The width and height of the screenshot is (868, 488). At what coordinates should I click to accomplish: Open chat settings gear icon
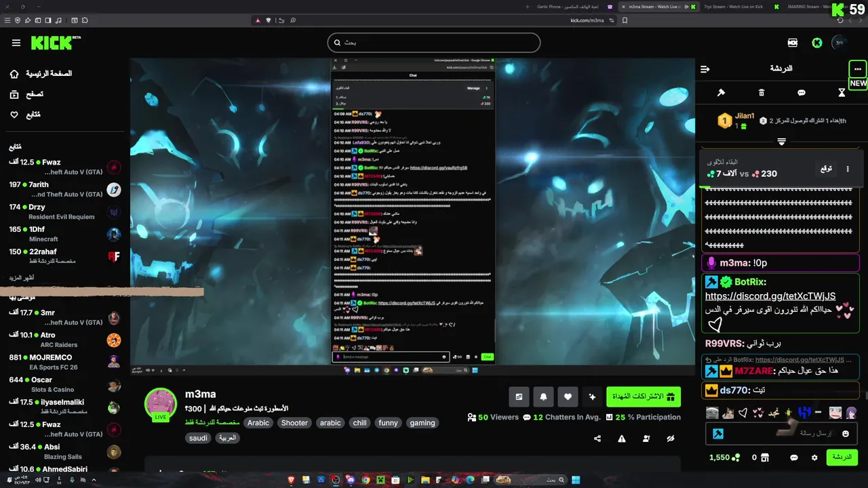tap(814, 457)
